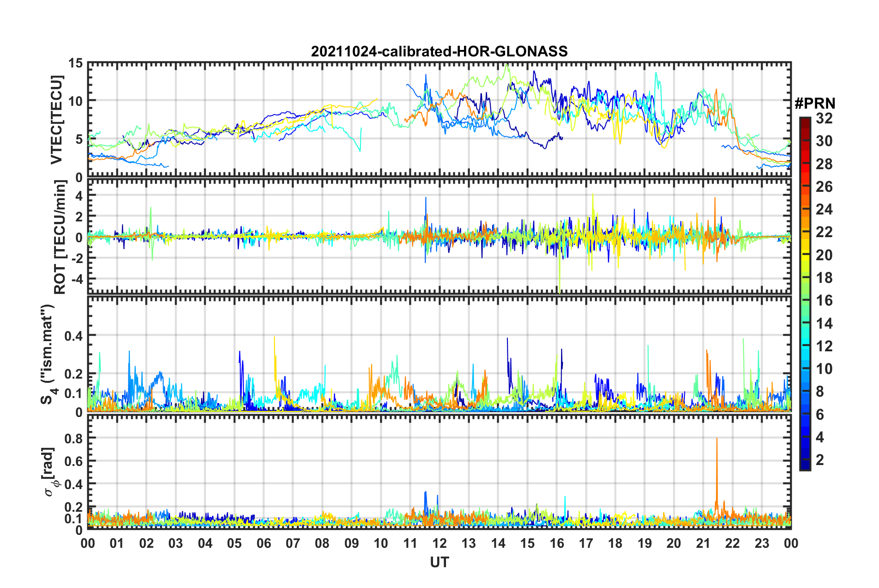
Task: Click the -4 tick label on the ROT axis
Action: pos(75,279)
